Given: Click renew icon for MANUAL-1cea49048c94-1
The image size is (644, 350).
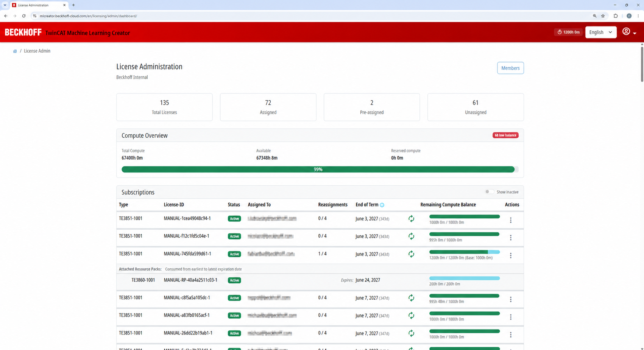Looking at the screenshot, I should coord(411,219).
